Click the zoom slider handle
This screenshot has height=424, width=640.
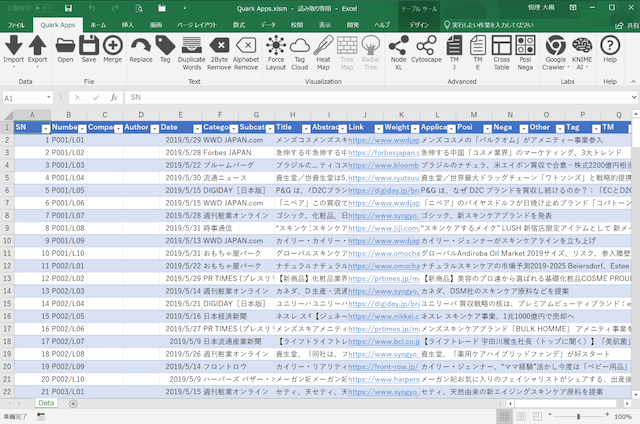click(578, 416)
